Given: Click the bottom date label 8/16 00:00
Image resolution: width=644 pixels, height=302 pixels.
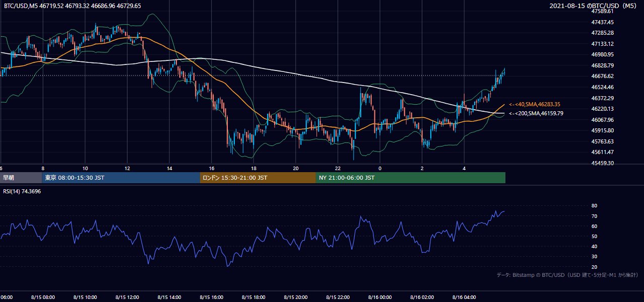Looking at the screenshot, I should pyautogui.click(x=380, y=297).
